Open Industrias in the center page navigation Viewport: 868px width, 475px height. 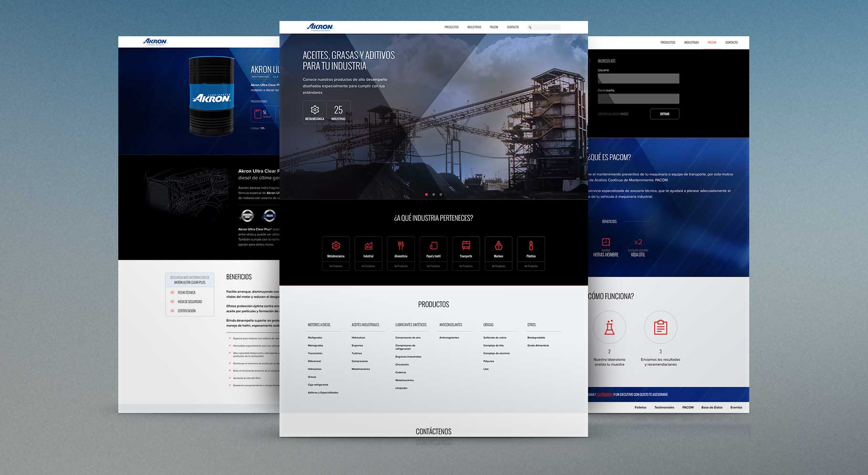coord(474,27)
